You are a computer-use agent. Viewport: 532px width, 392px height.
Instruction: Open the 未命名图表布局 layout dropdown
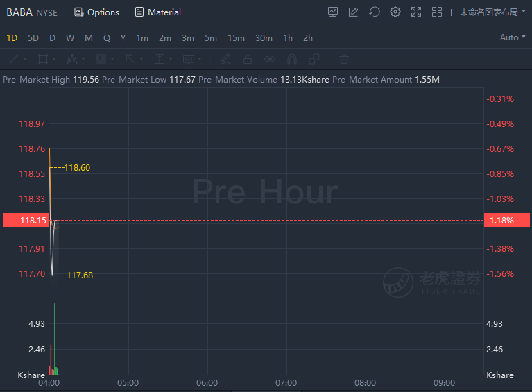click(x=492, y=12)
